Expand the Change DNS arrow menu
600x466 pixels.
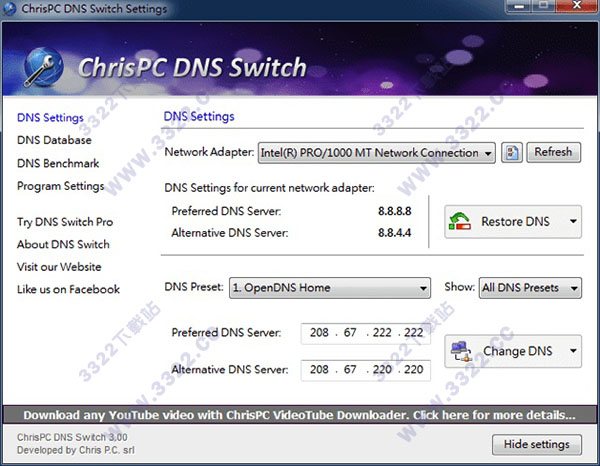pos(573,351)
